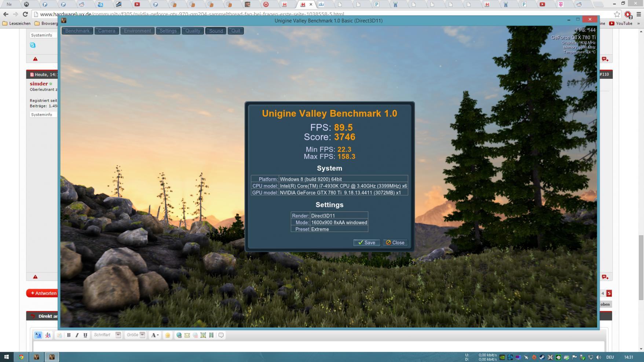This screenshot has width=644, height=362.
Task: Click the DEU keyboard language indicator
Action: click(x=610, y=357)
